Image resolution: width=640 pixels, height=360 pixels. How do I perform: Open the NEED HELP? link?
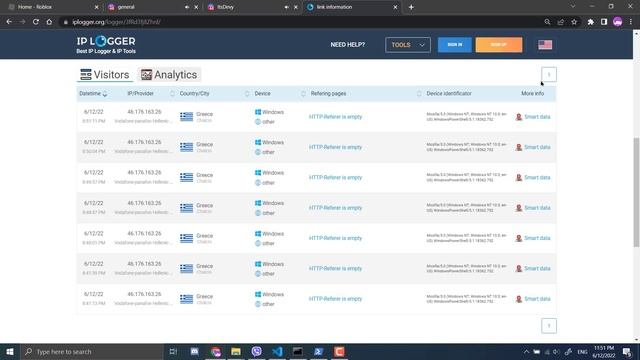coord(348,44)
